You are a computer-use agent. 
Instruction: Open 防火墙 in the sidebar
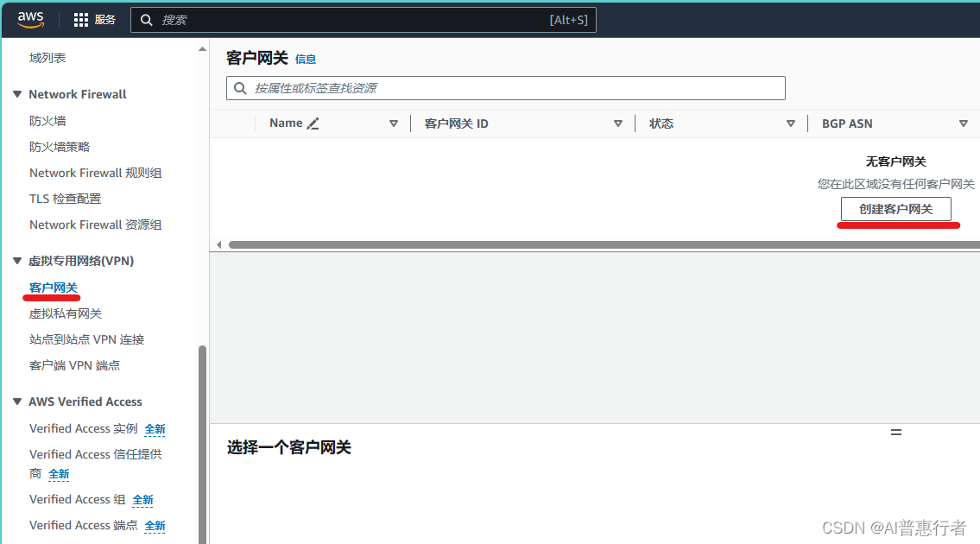(47, 121)
